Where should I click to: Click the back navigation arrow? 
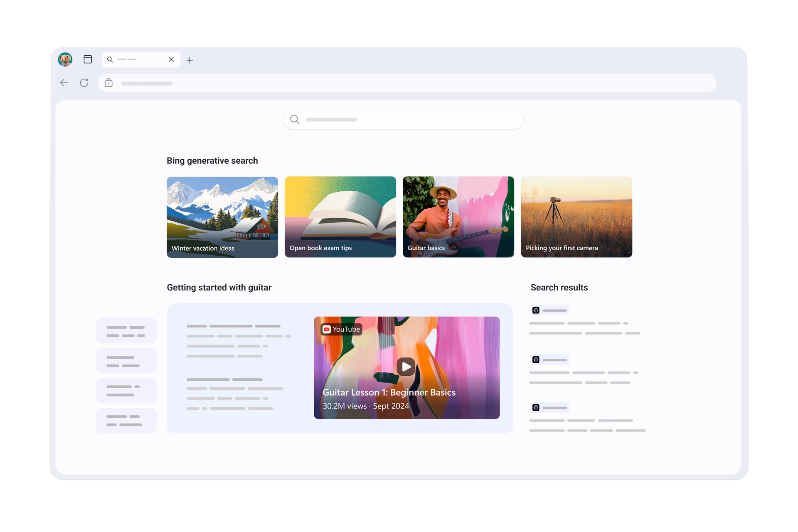[64, 83]
